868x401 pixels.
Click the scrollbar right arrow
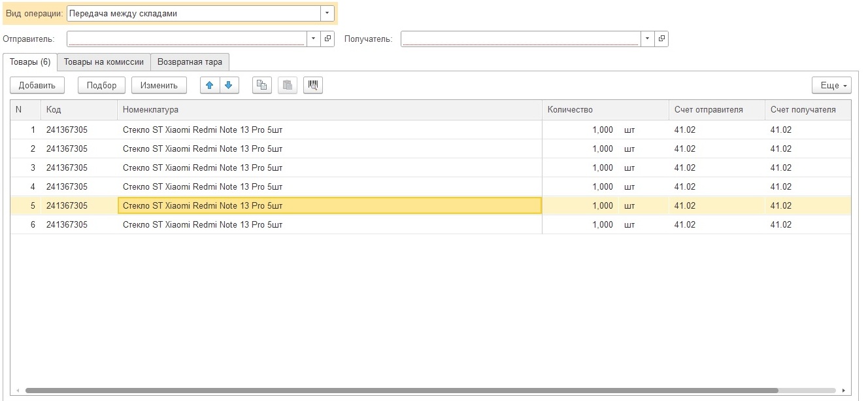pos(844,390)
